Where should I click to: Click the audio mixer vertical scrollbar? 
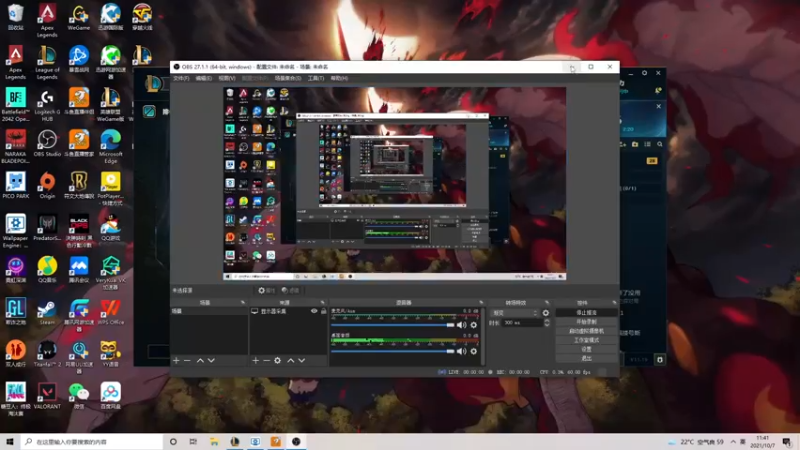(x=483, y=337)
